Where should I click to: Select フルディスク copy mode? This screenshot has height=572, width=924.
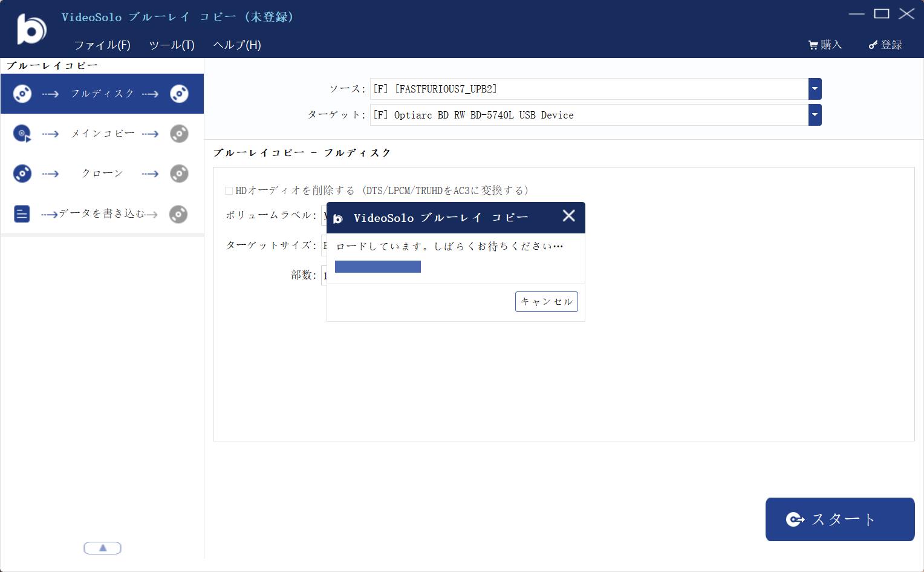tap(102, 94)
